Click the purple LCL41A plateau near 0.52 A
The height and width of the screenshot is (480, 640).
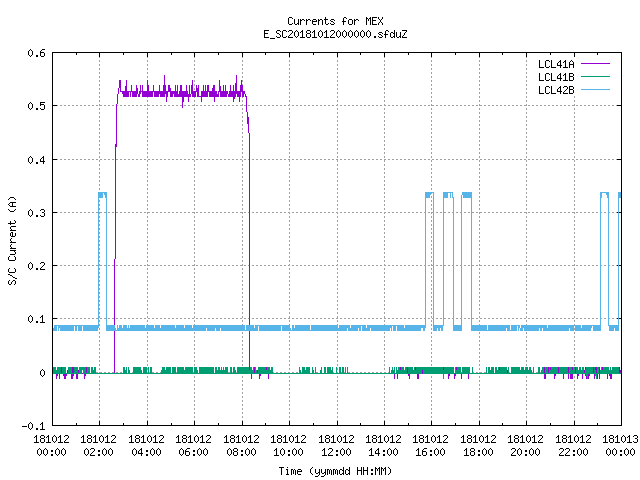[x=182, y=93]
